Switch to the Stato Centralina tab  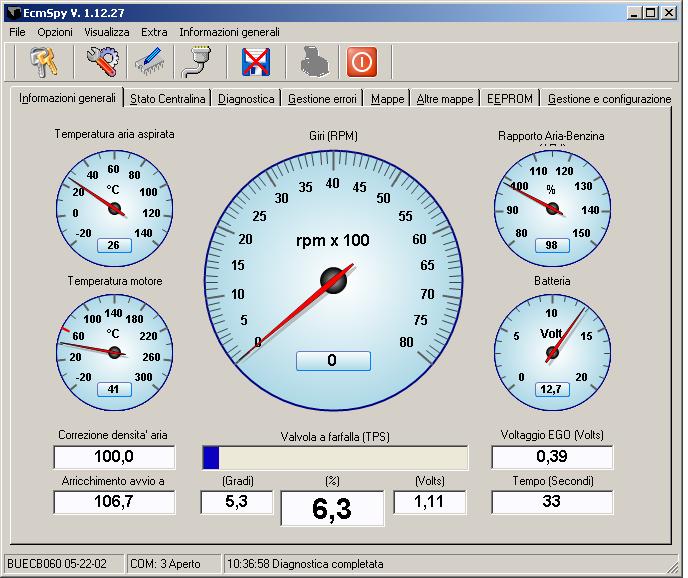tap(168, 99)
